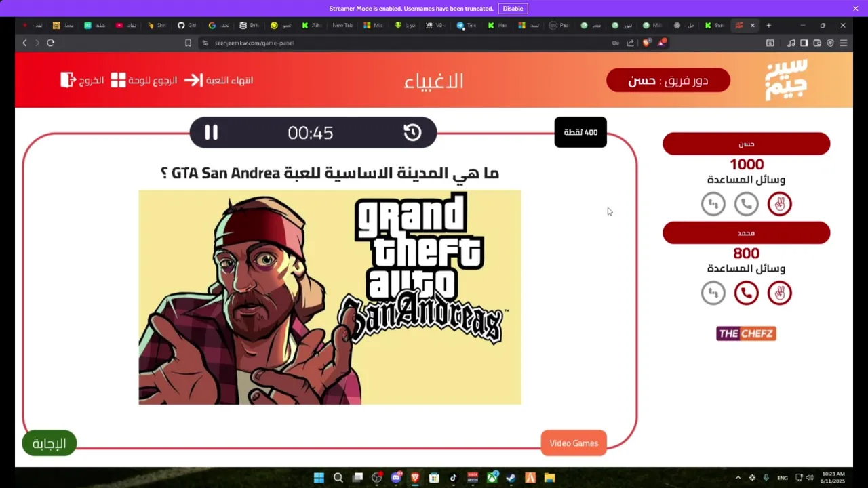868x488 pixels.
Task: Switch to the Telegram browser tab
Action: 466,25
